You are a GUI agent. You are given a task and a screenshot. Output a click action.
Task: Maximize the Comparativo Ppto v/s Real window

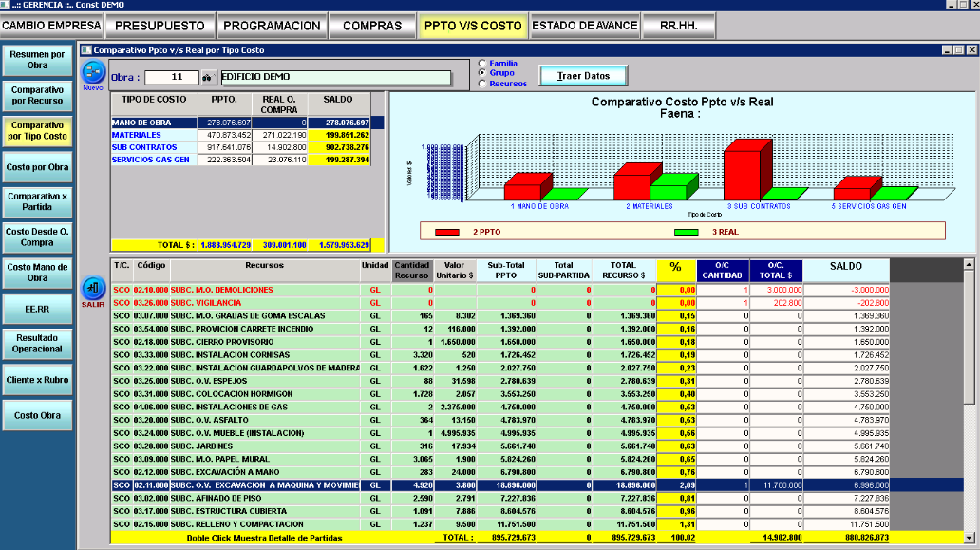958,49
